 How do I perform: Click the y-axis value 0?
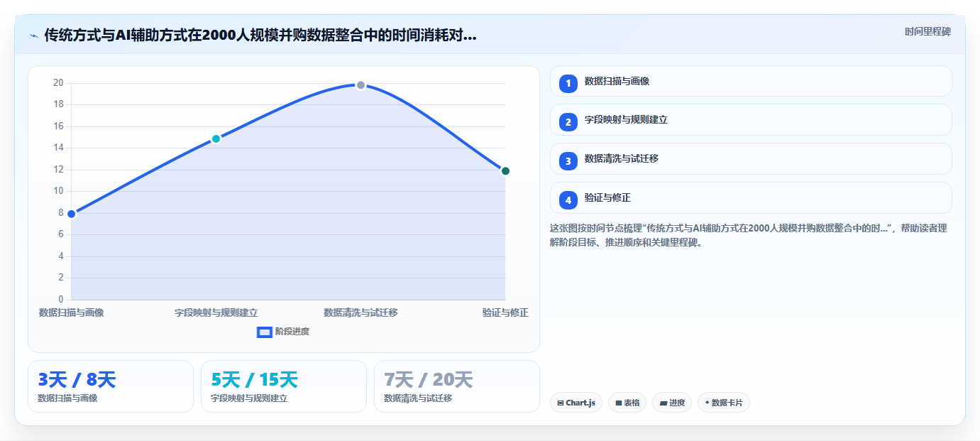tap(61, 299)
